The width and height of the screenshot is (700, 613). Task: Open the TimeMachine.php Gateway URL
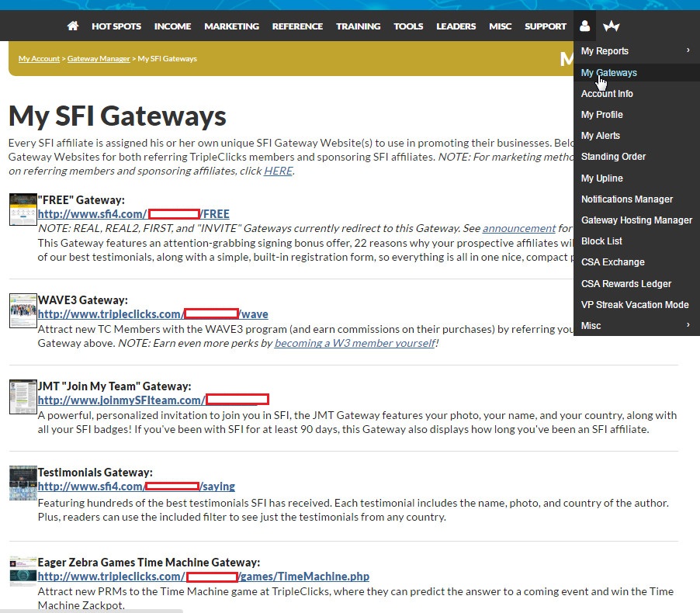click(203, 577)
